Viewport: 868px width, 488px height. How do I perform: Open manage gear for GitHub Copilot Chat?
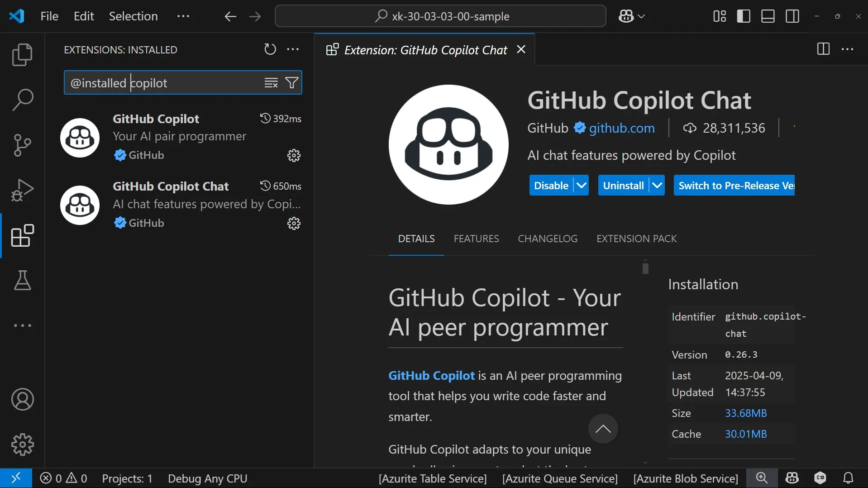click(294, 223)
